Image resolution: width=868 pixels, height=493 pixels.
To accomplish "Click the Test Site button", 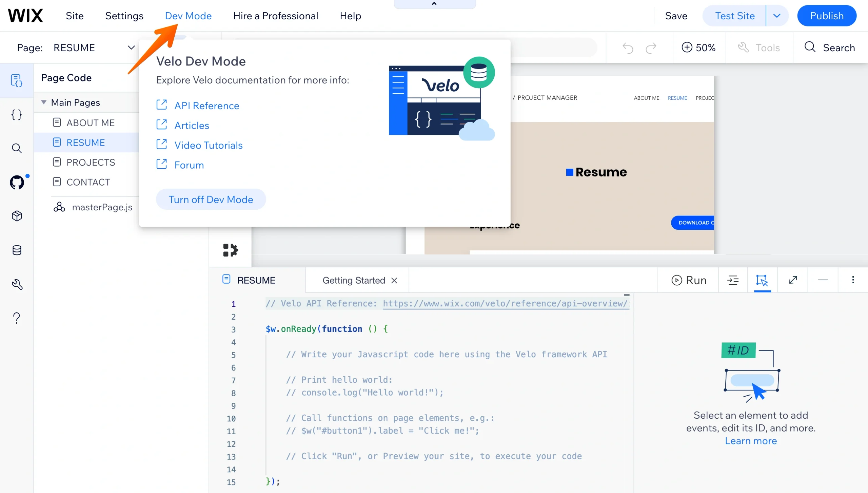I will [x=735, y=16].
